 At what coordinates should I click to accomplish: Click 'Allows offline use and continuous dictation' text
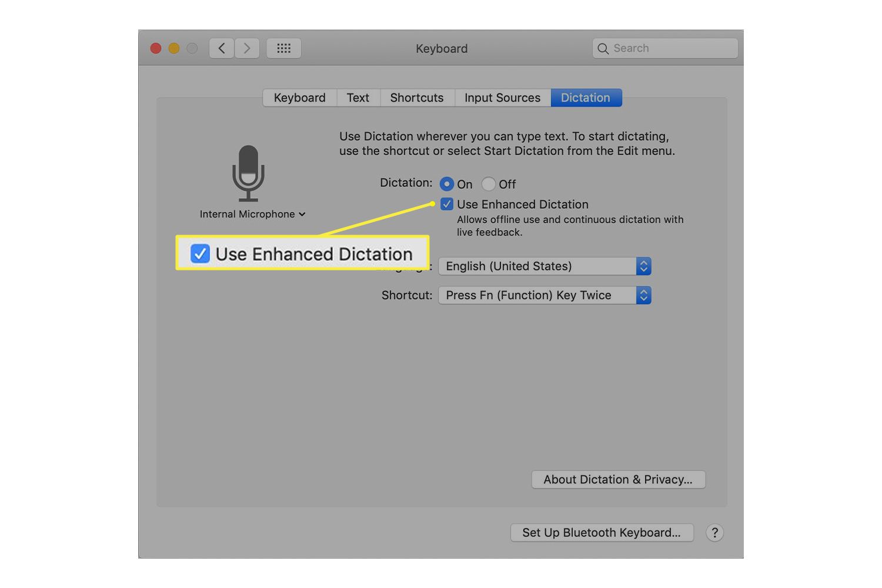570,226
